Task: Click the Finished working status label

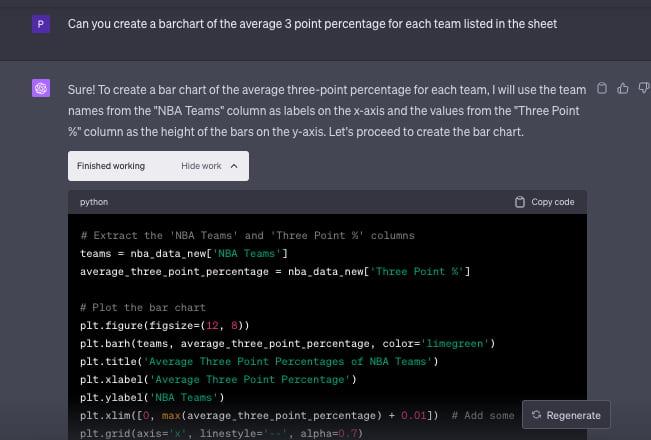Action: pos(111,166)
